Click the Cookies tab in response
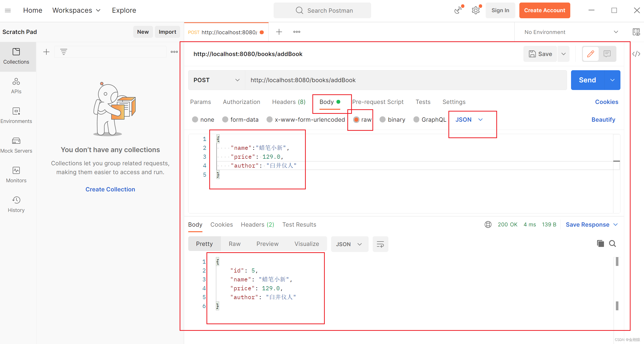This screenshot has height=344, width=644. click(221, 225)
